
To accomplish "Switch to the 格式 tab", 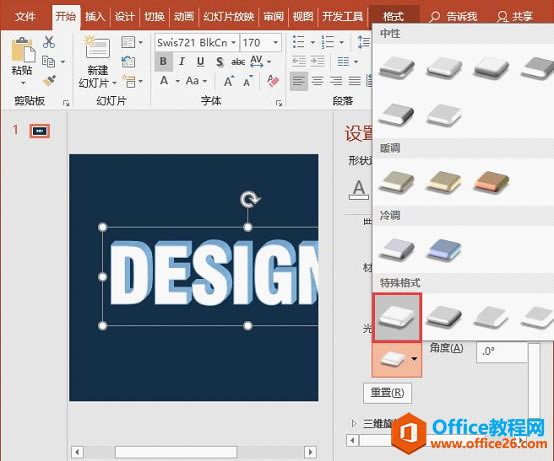I will 394,16.
